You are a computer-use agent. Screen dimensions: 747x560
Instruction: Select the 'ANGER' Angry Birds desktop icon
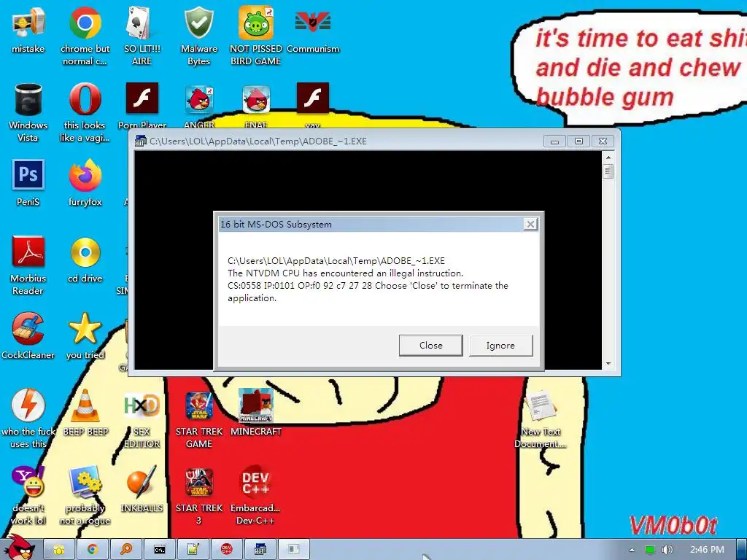198,99
